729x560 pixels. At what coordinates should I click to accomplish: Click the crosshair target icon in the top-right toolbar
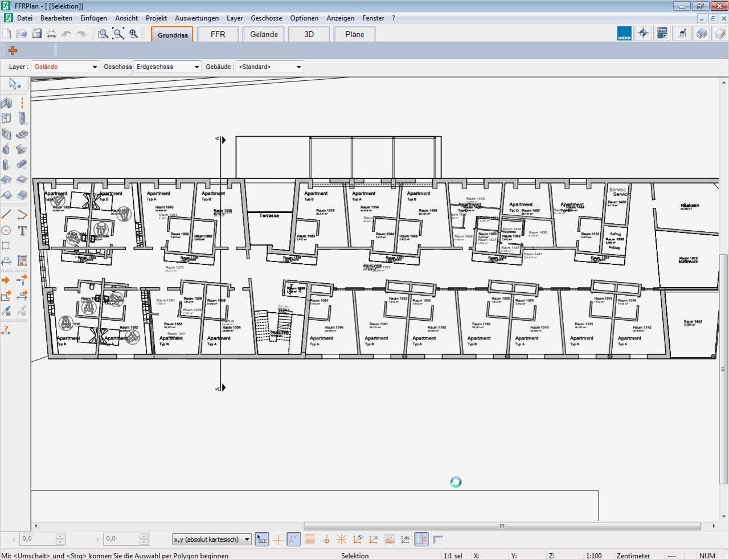tap(643, 34)
